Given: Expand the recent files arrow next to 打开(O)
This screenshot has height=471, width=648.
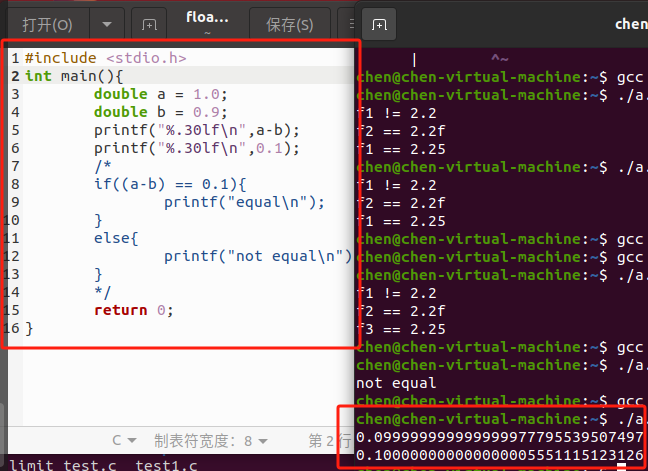Looking at the screenshot, I should tap(107, 24).
